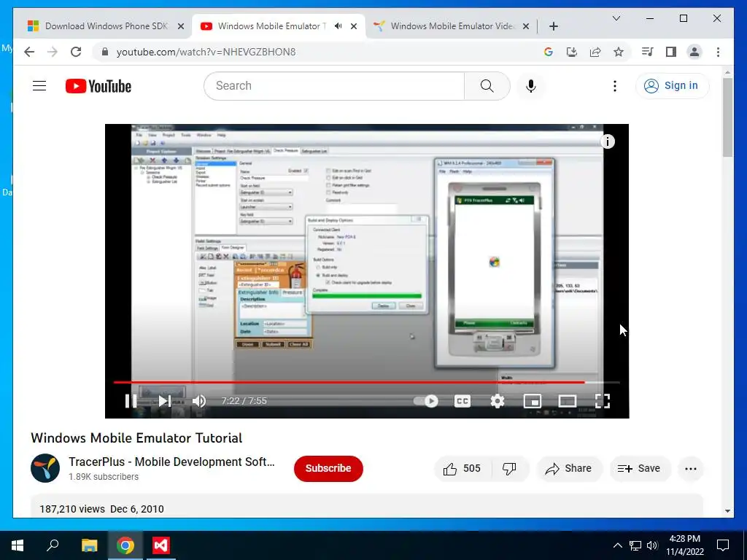This screenshot has height=560, width=747.
Task: Open YouTube settings three-dot menu
Action: coord(614,86)
